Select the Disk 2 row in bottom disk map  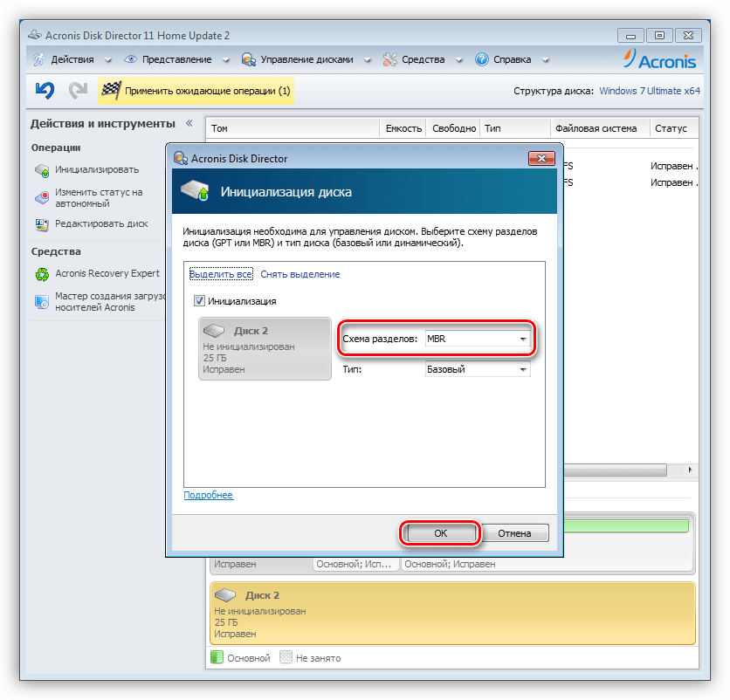tap(452, 614)
